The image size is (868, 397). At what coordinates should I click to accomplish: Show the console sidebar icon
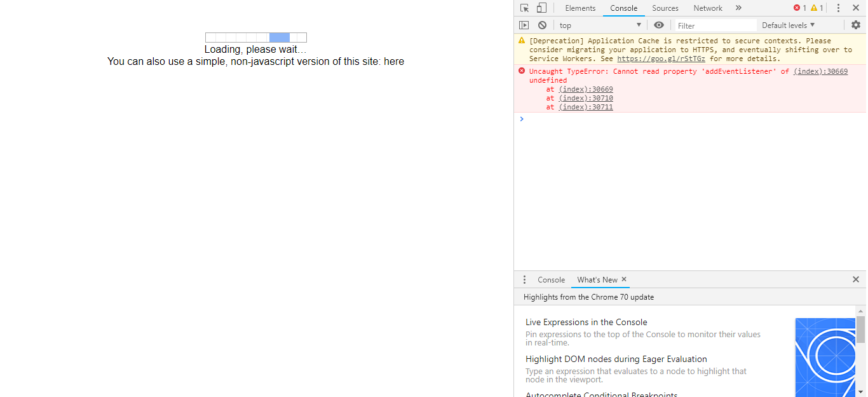pos(524,25)
